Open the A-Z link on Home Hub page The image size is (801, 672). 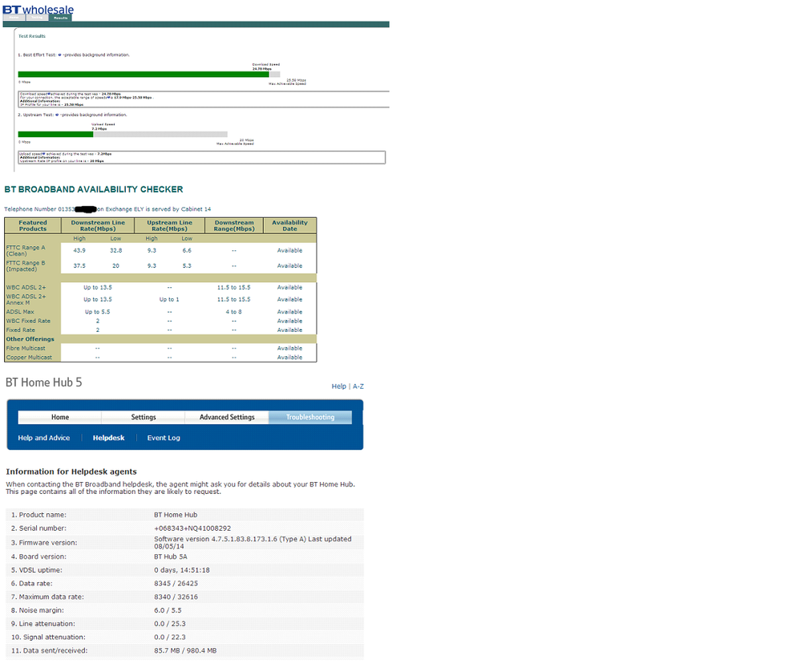(x=358, y=387)
